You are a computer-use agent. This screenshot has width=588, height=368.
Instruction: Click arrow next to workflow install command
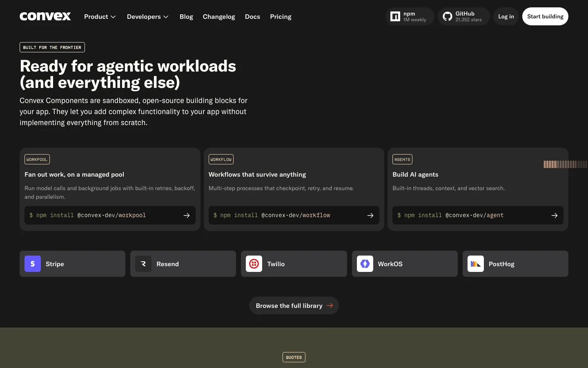[370, 215]
